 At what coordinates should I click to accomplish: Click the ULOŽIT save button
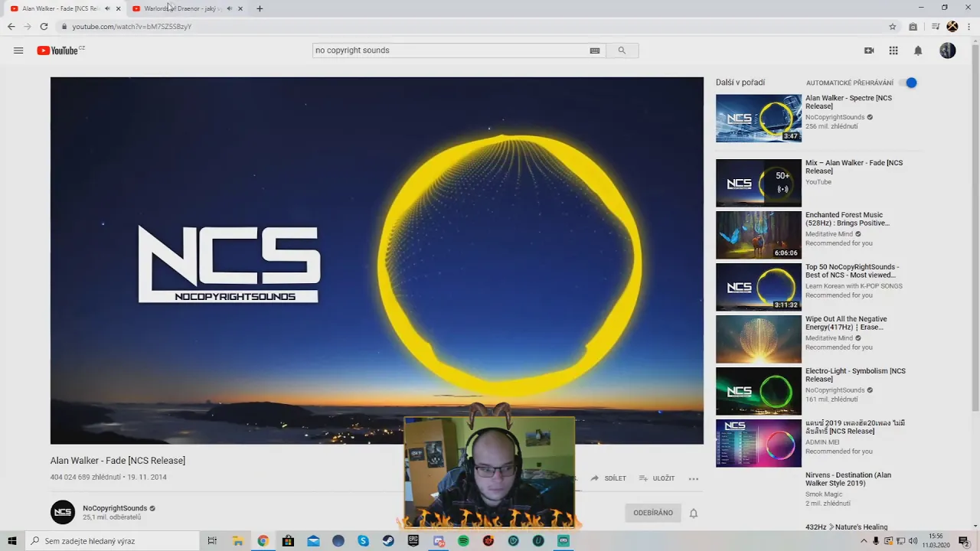tap(657, 478)
